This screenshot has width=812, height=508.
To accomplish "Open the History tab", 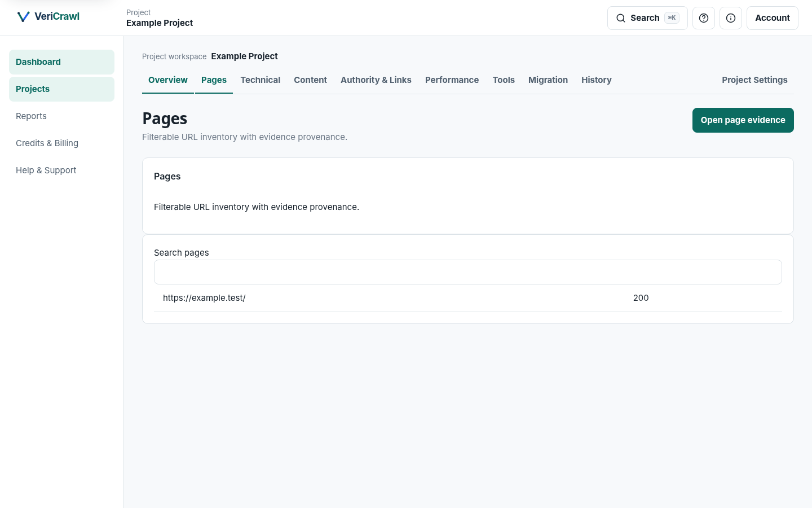I will pos(597,80).
